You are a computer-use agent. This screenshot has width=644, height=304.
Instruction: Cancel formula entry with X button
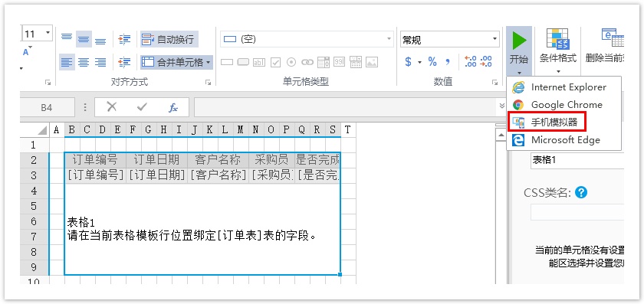112,107
